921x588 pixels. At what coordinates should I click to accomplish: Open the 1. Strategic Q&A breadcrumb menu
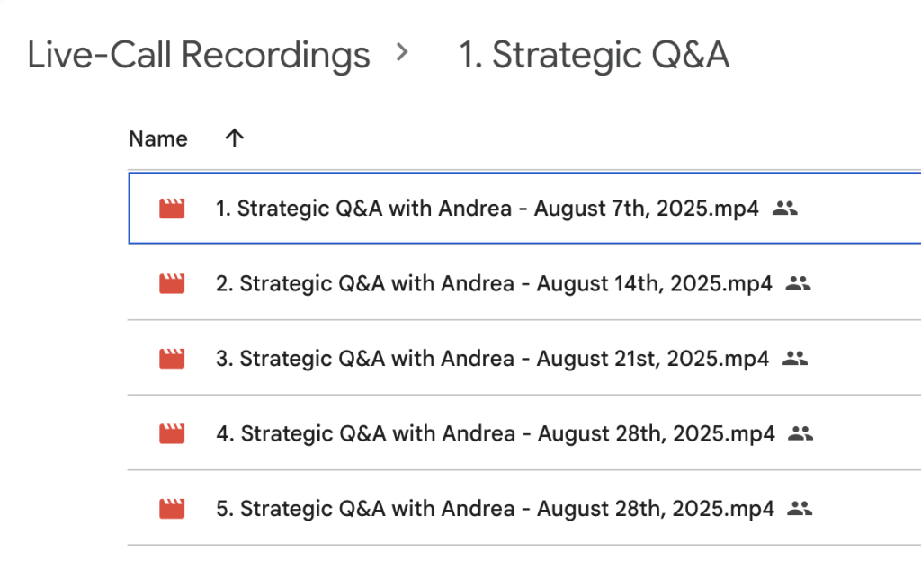pyautogui.click(x=594, y=55)
